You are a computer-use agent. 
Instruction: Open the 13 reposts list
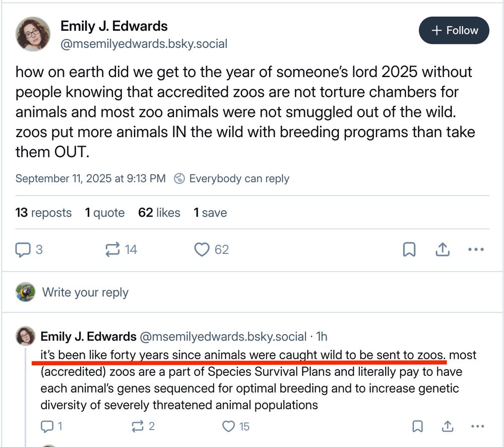[x=43, y=213]
